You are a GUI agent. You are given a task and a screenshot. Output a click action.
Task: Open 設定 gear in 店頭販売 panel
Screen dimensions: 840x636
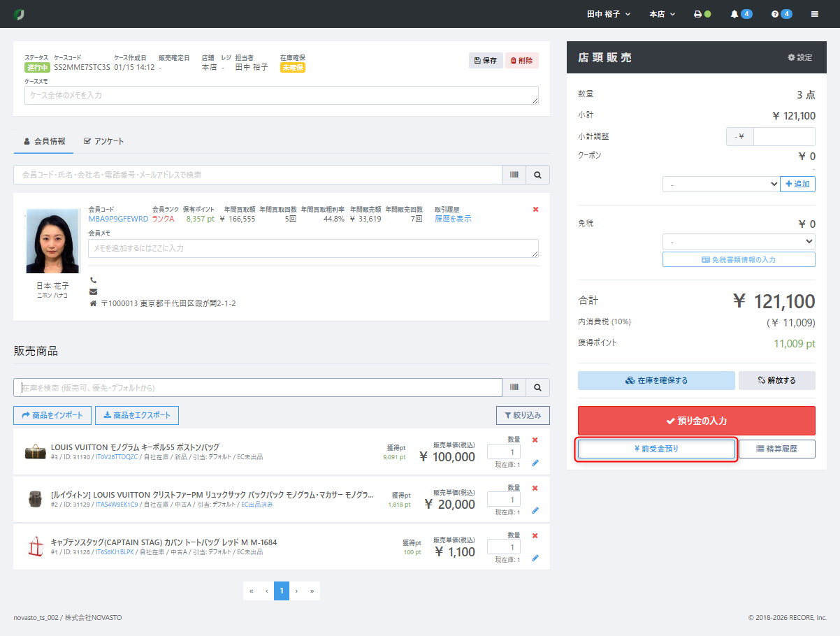coord(800,57)
